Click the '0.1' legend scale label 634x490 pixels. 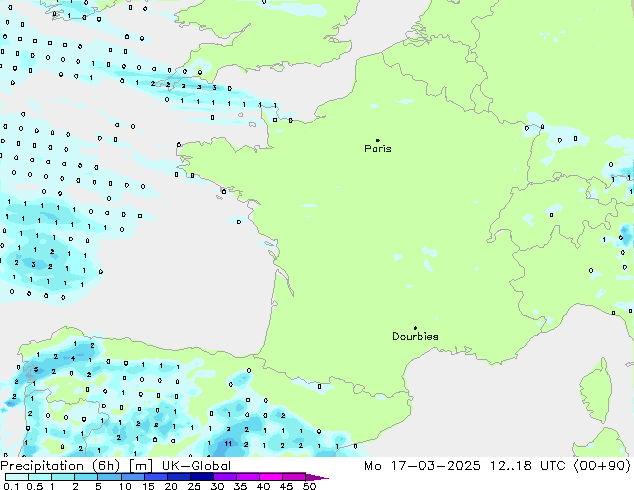11,486
